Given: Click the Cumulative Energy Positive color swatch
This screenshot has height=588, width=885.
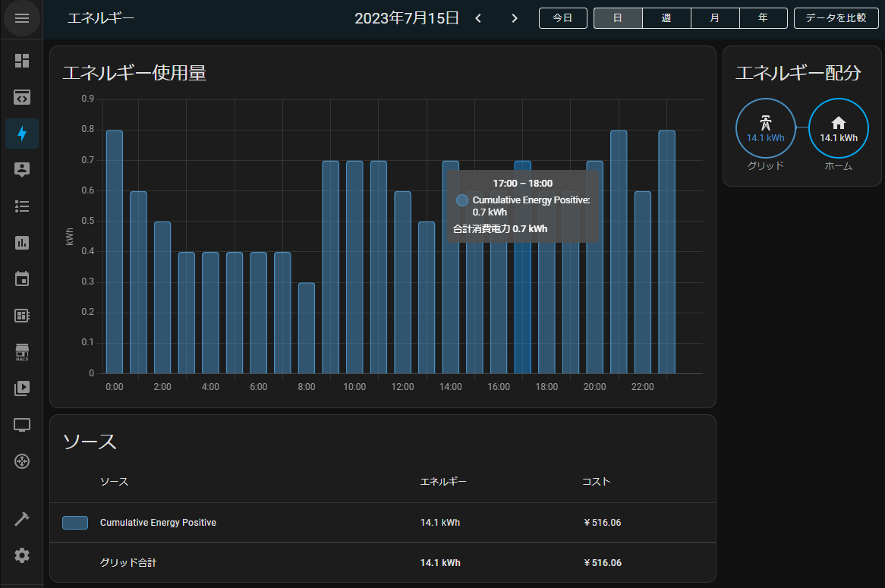Looking at the screenshot, I should coord(75,523).
